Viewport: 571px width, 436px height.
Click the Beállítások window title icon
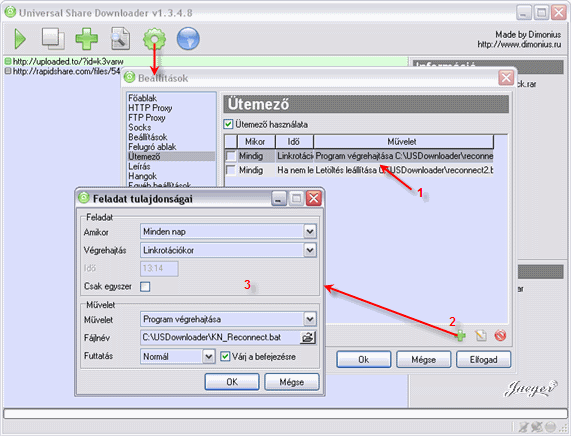(x=129, y=77)
